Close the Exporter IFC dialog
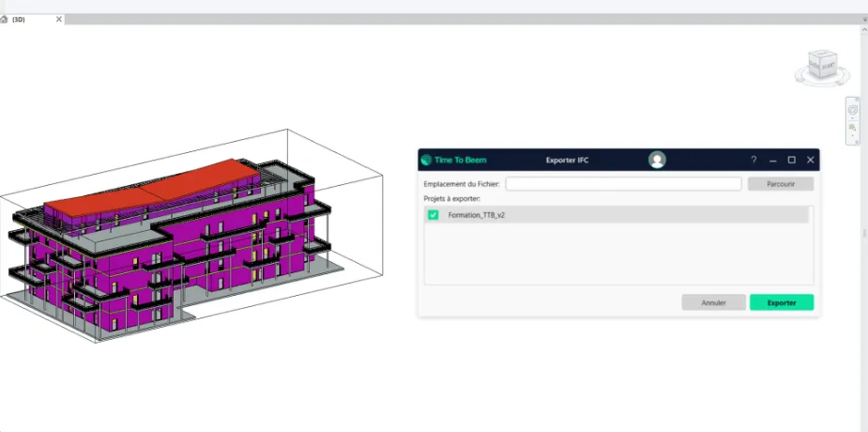This screenshot has height=432, width=868. (x=811, y=160)
